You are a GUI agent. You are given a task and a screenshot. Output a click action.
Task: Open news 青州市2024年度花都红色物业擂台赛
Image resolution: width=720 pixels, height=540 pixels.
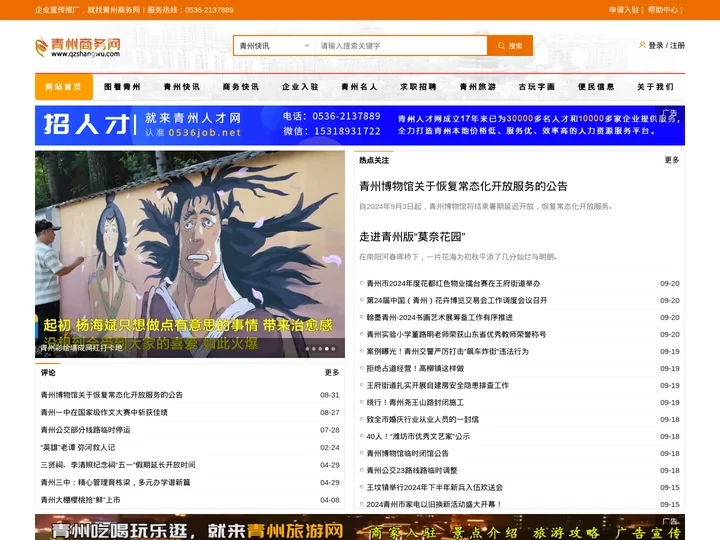453,284
